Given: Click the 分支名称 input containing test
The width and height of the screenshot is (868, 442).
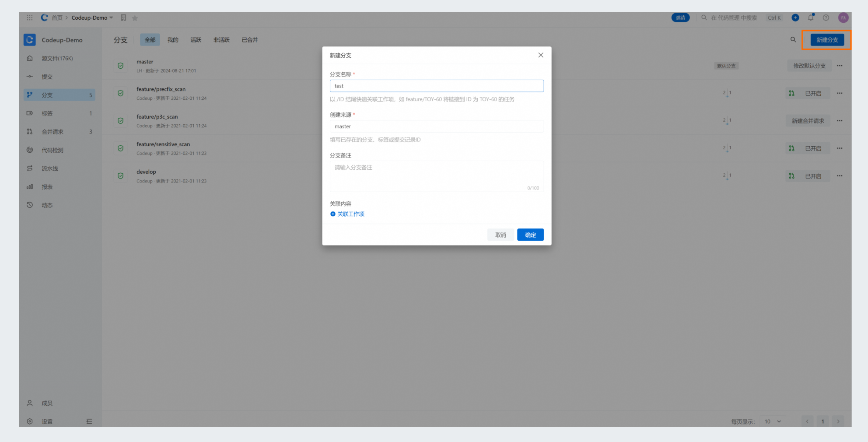Looking at the screenshot, I should (x=437, y=86).
